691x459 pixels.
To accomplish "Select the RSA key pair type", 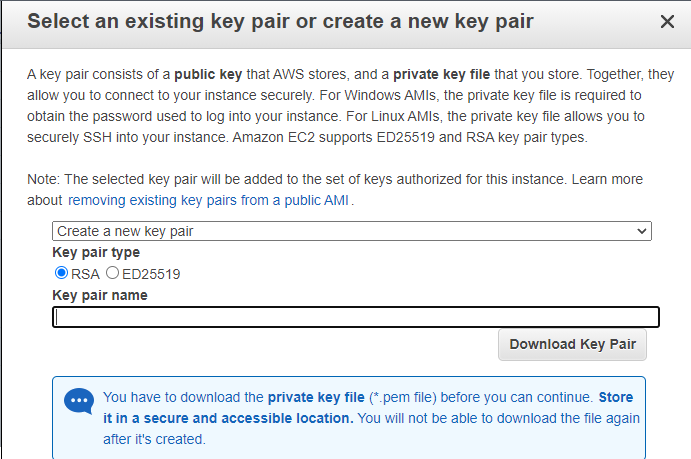I will 61,273.
